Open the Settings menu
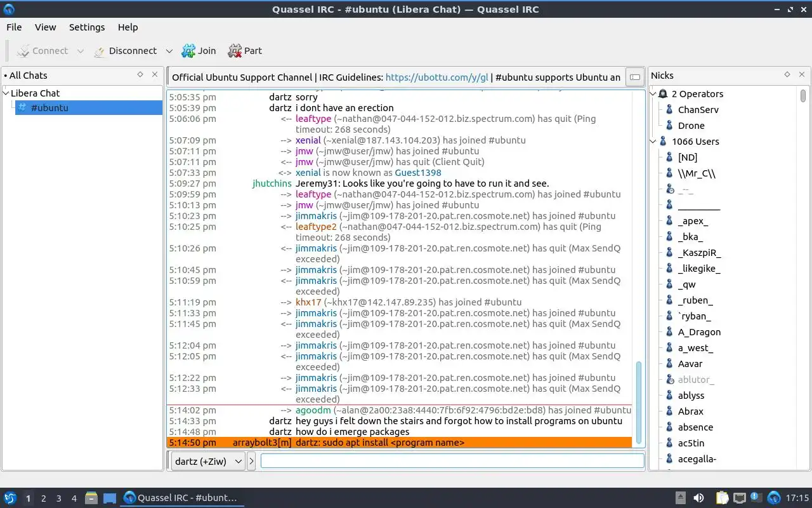The height and width of the screenshot is (508, 812). coord(87,27)
